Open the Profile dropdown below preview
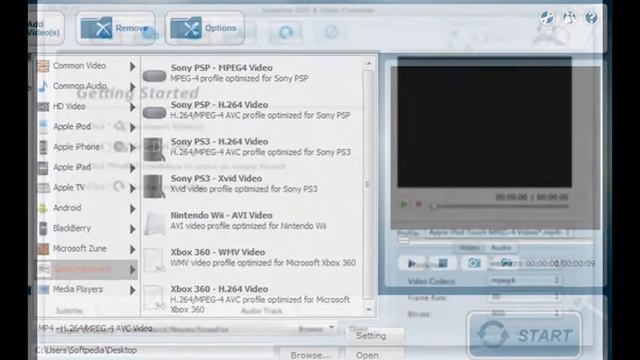 click(498, 233)
